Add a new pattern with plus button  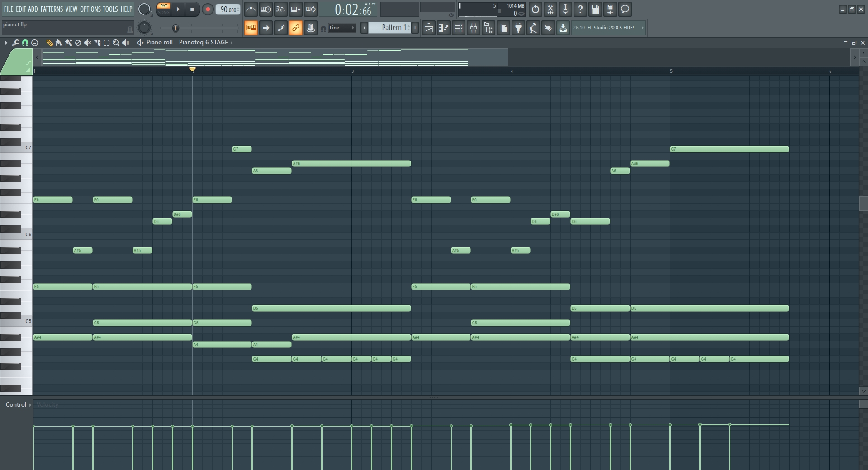415,28
